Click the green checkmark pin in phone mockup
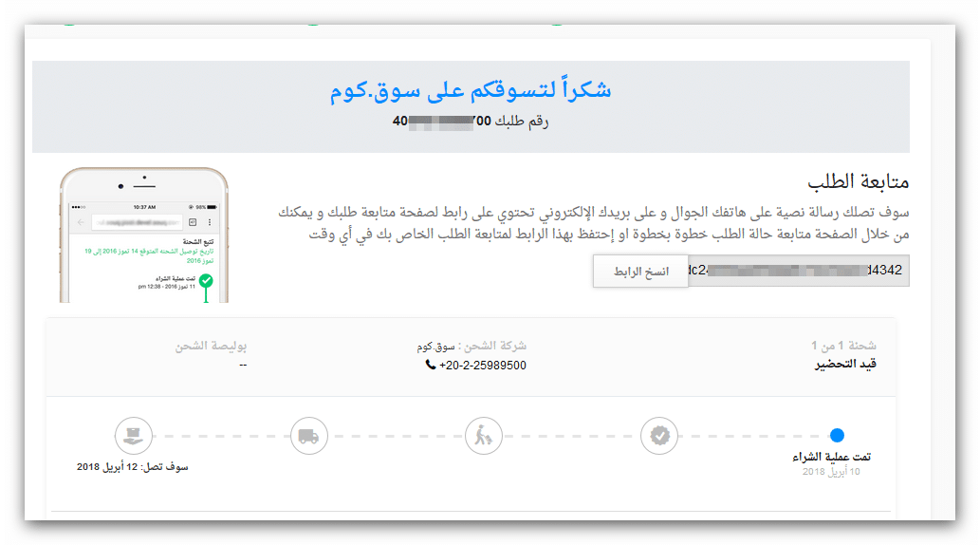This screenshot has height=545, width=980. [206, 282]
